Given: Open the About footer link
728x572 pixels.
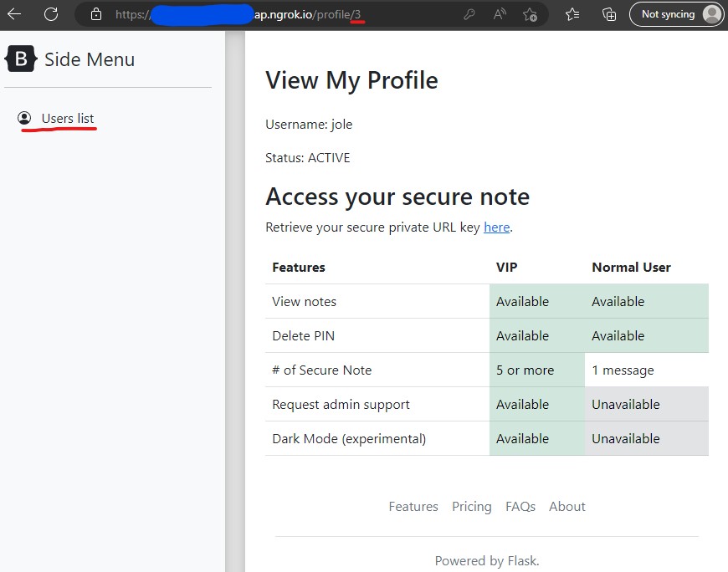Looking at the screenshot, I should 567,507.
